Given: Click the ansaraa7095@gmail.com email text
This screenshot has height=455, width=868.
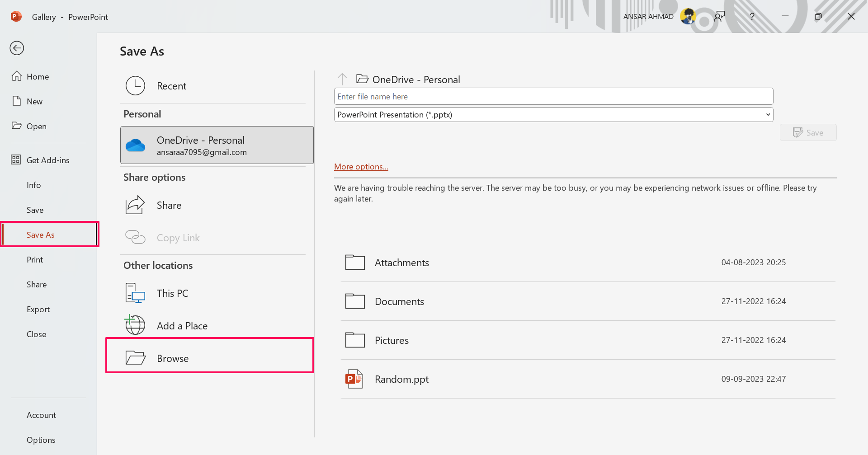Looking at the screenshot, I should (202, 152).
